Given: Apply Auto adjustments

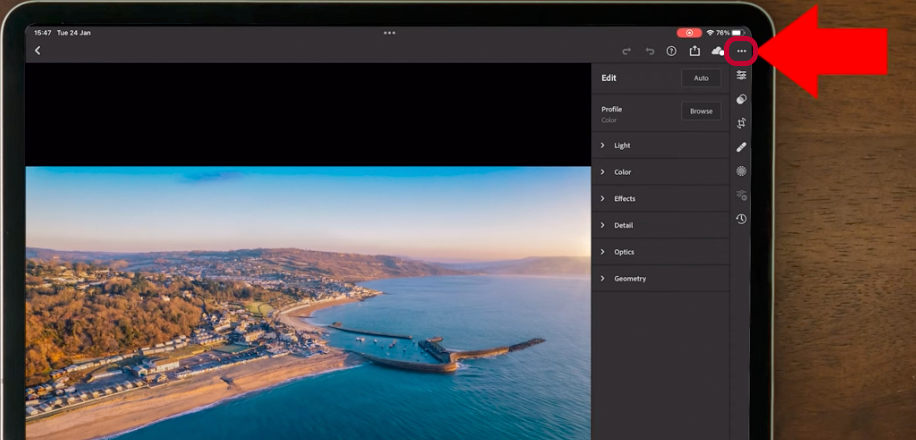Looking at the screenshot, I should 701,78.
